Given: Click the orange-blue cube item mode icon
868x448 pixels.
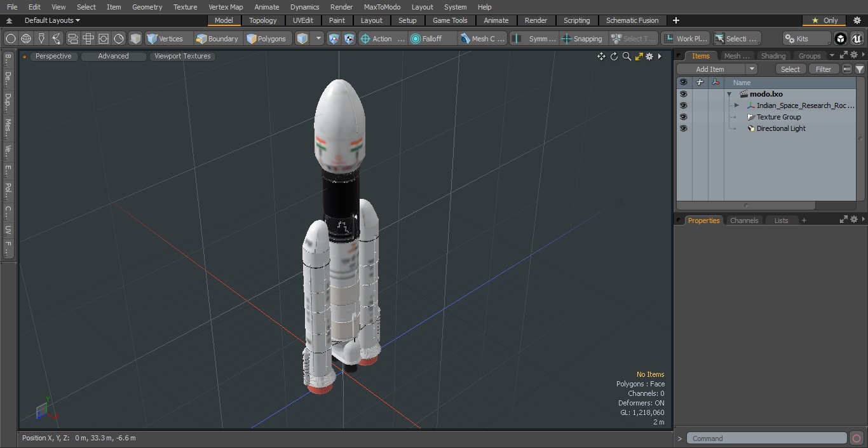Looking at the screenshot, I should coord(302,39).
